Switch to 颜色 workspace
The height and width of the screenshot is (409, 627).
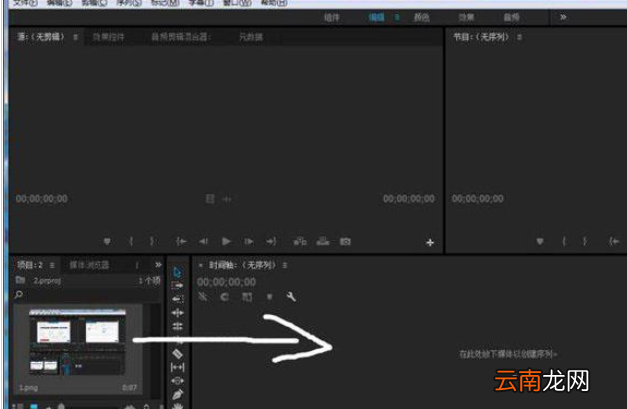421,17
